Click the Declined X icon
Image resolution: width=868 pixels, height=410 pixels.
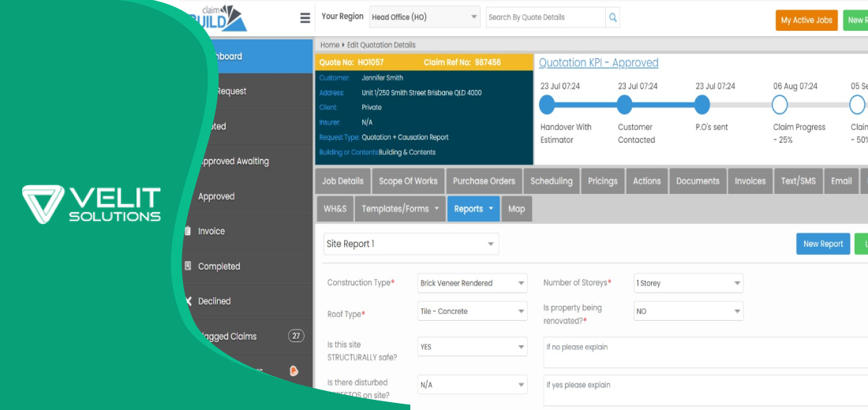(x=189, y=301)
